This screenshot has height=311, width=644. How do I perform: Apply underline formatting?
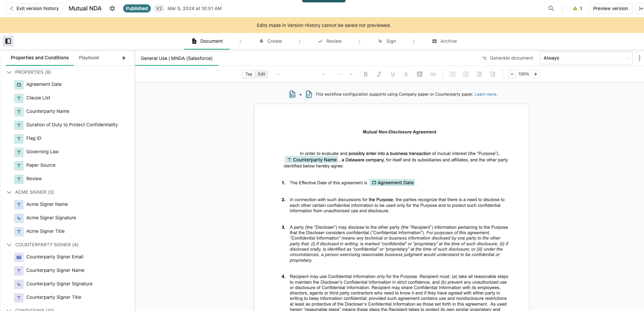coord(393,74)
